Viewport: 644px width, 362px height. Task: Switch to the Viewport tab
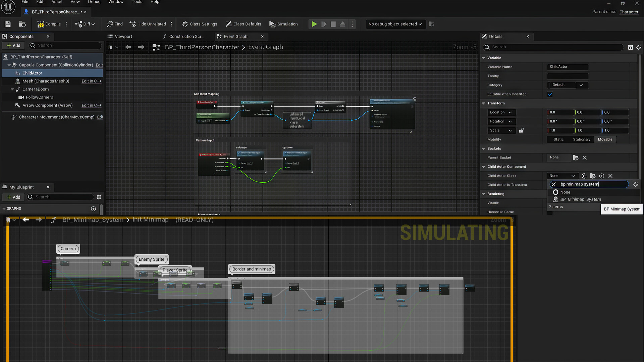[x=123, y=36]
